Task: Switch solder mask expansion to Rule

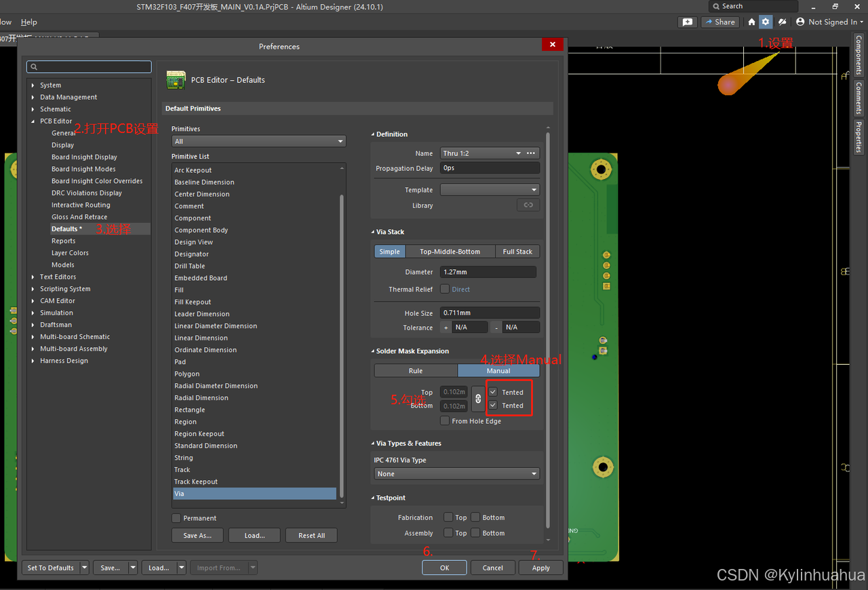Action: (416, 371)
